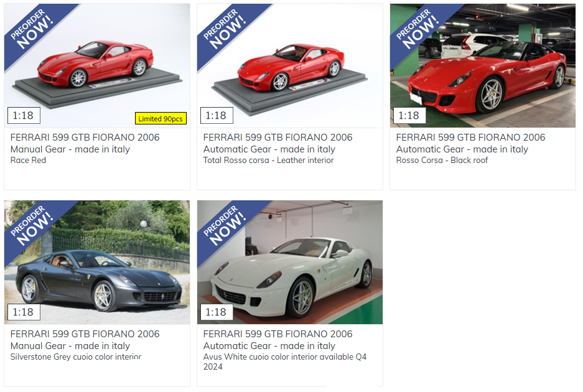
Task: Open the Race Red Ferrari 599 model thumbnail
Action: click(x=97, y=65)
